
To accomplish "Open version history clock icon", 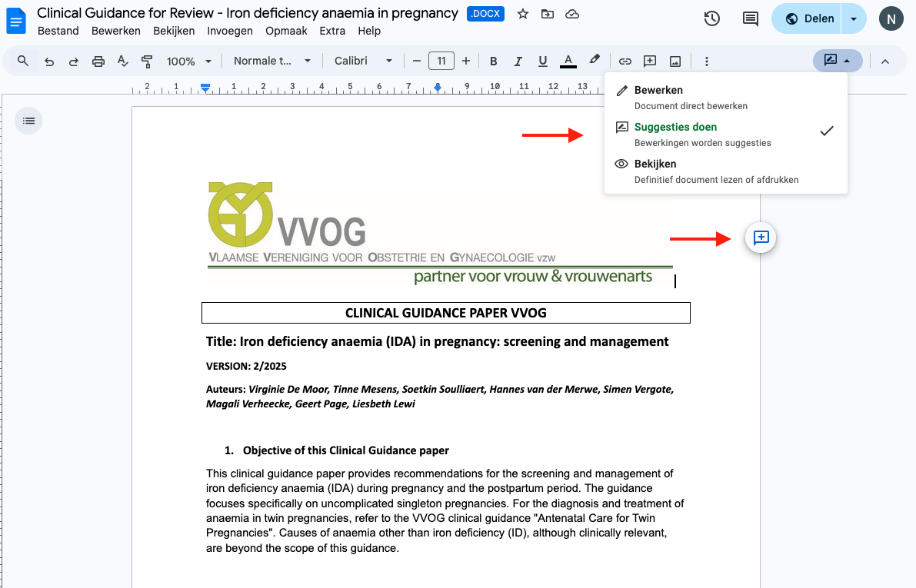I will 711,18.
